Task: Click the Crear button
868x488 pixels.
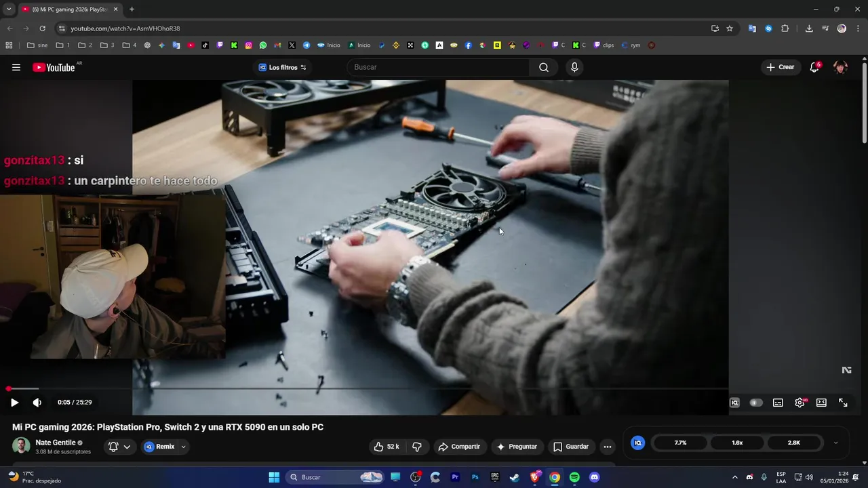Action: 780,67
